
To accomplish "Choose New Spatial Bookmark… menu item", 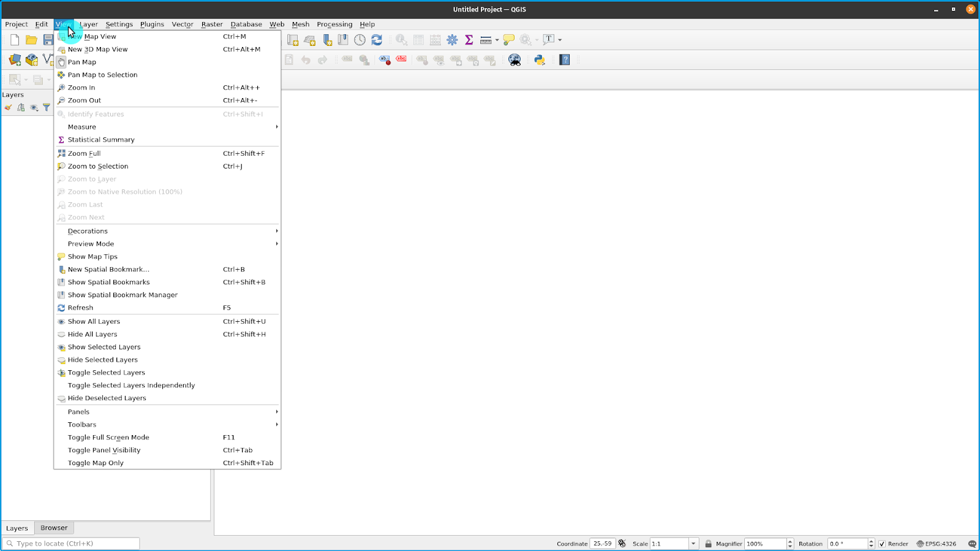I will [167, 270].
